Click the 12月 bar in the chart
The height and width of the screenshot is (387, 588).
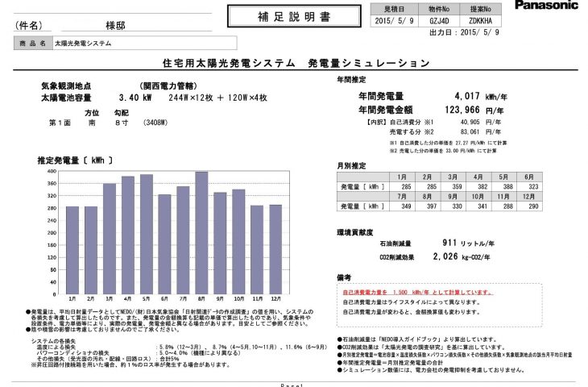(x=275, y=250)
